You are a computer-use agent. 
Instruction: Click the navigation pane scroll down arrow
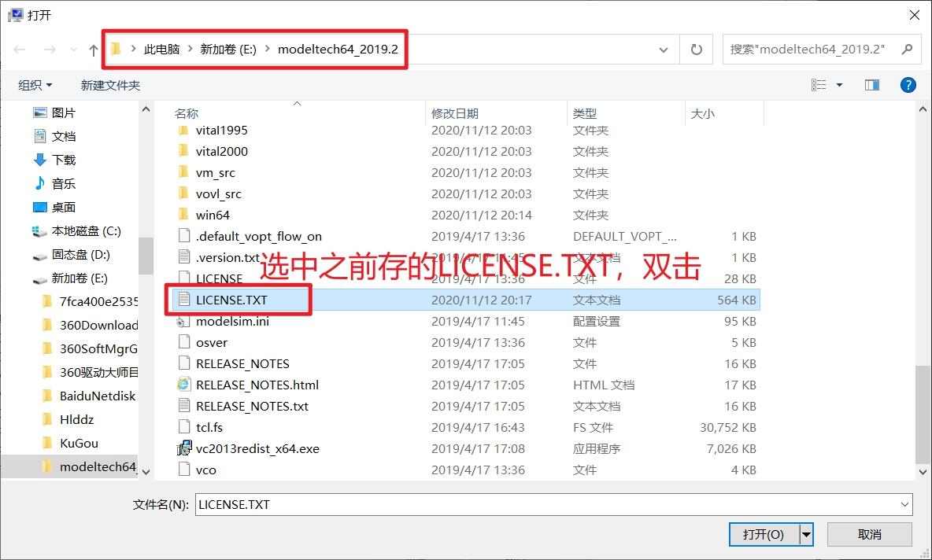[x=146, y=472]
